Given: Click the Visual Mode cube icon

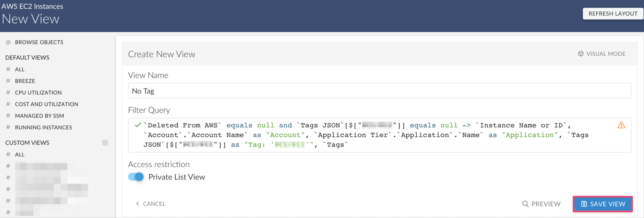Looking at the screenshot, I should 581,54.
